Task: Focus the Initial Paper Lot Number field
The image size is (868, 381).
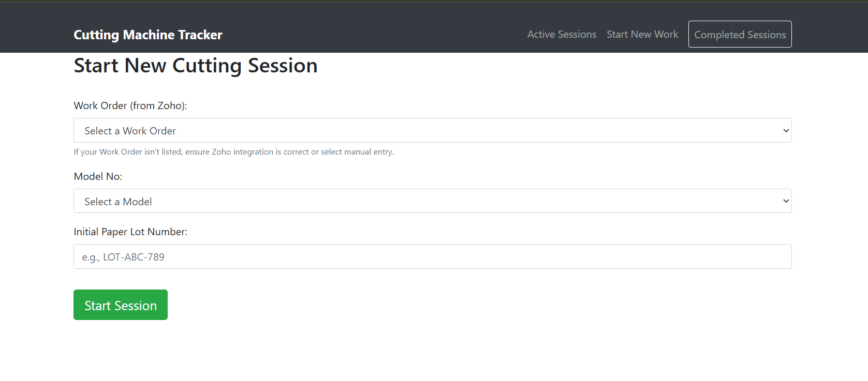Action: 432,257
